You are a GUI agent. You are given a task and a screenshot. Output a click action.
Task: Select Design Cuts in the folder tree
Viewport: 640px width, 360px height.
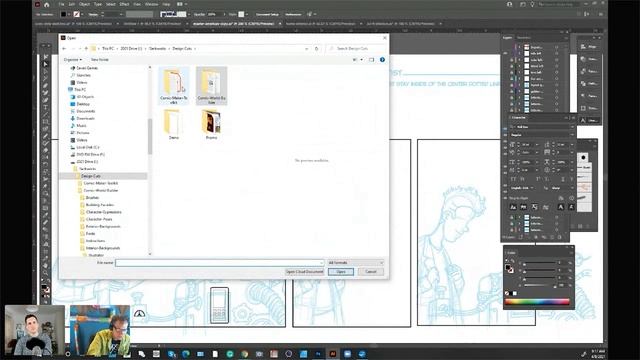pos(91,176)
